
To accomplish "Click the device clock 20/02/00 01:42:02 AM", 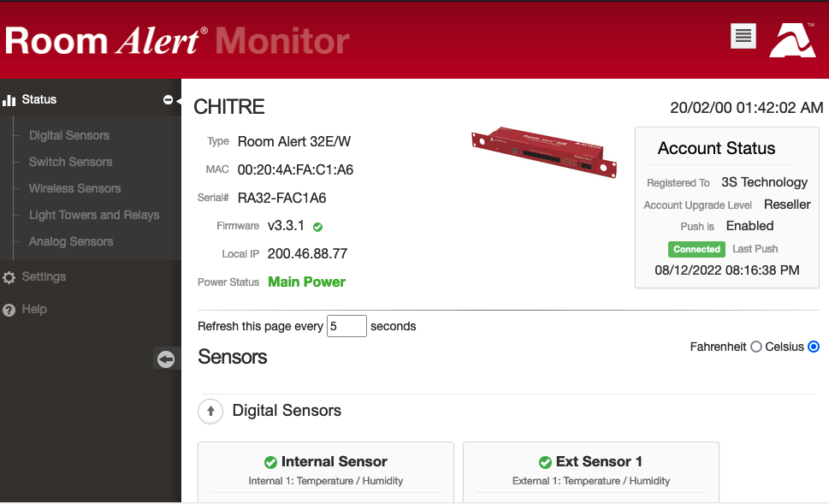I will pyautogui.click(x=747, y=108).
